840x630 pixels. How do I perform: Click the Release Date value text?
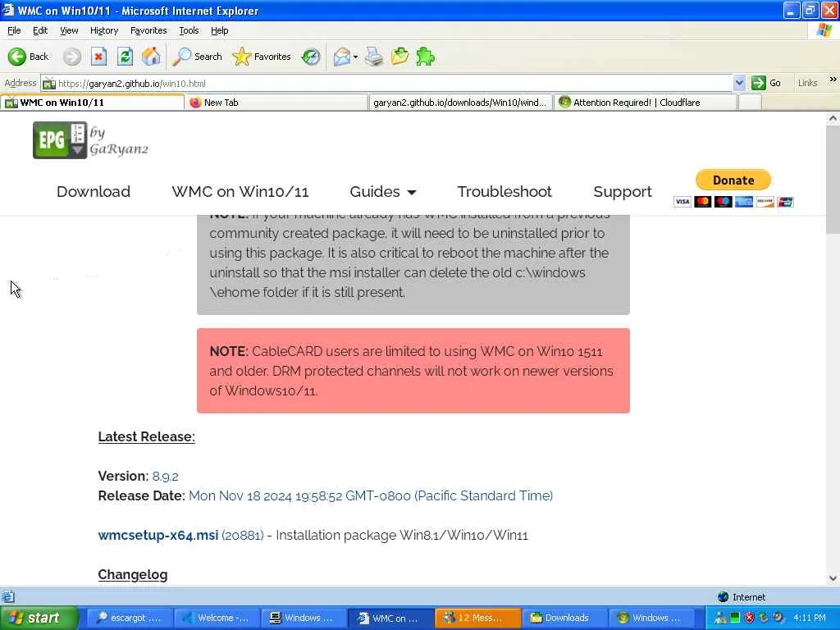pos(371,496)
